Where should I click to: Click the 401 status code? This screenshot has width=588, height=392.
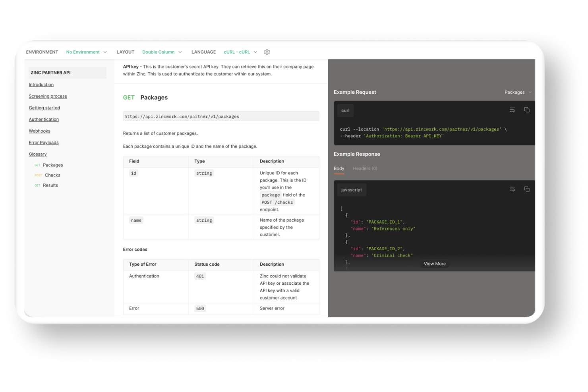coord(200,276)
